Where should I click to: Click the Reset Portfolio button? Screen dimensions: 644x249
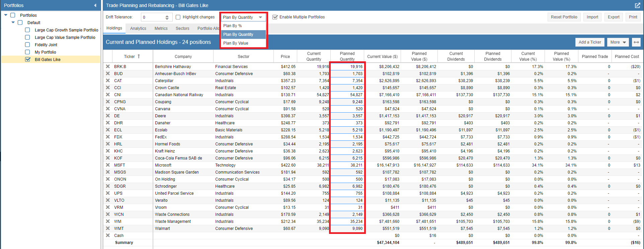(x=564, y=17)
